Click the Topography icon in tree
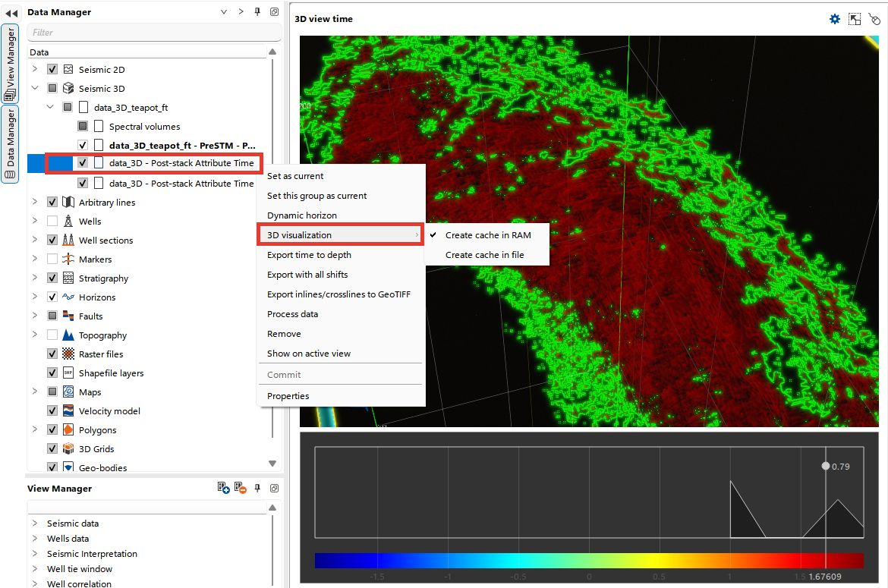The image size is (888, 588). [68, 335]
